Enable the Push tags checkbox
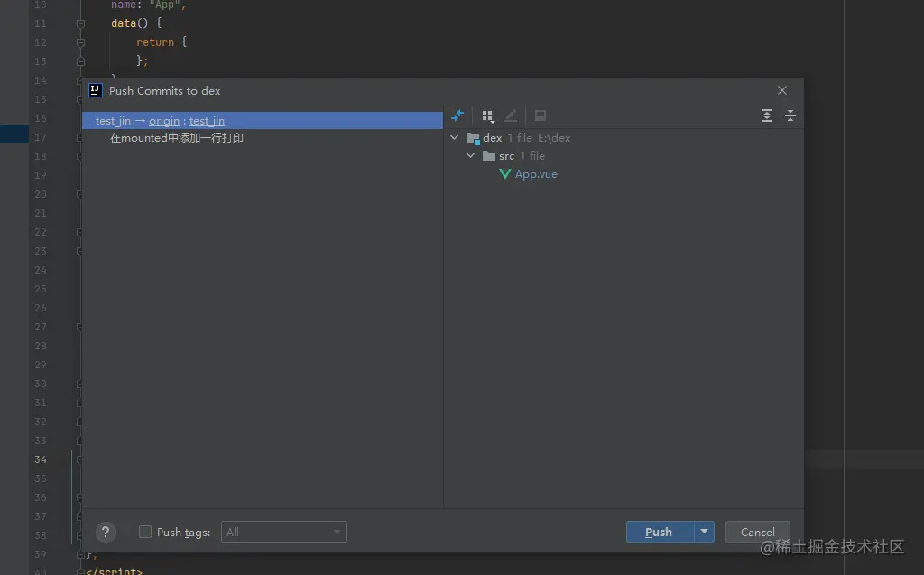The height and width of the screenshot is (575, 924). [145, 532]
